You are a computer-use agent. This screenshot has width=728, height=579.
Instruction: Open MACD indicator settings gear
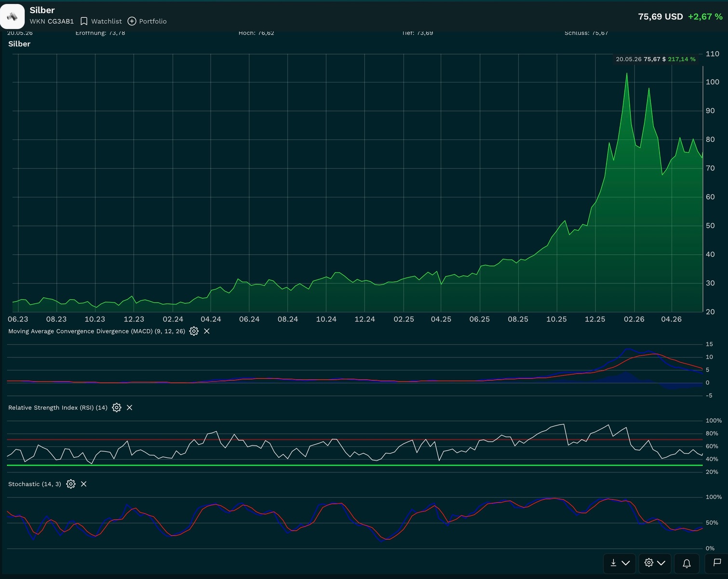pyautogui.click(x=194, y=331)
